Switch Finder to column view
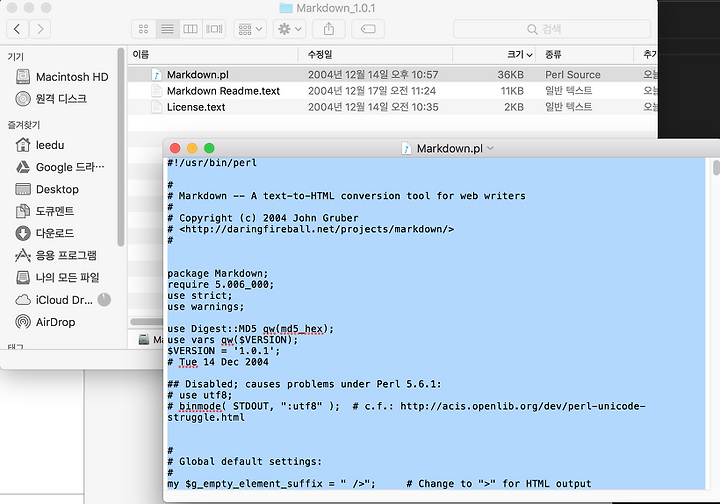Screen dimensions: 720x504 (x=191, y=29)
